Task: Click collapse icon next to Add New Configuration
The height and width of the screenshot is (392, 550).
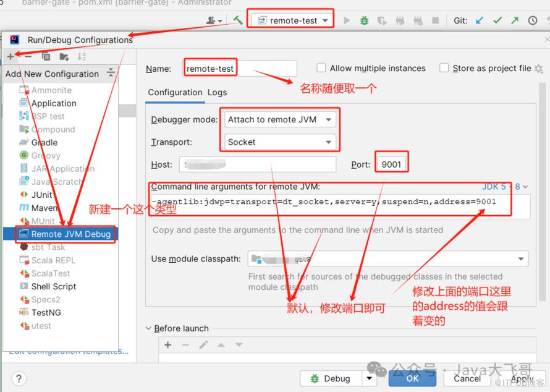Action: (111, 72)
